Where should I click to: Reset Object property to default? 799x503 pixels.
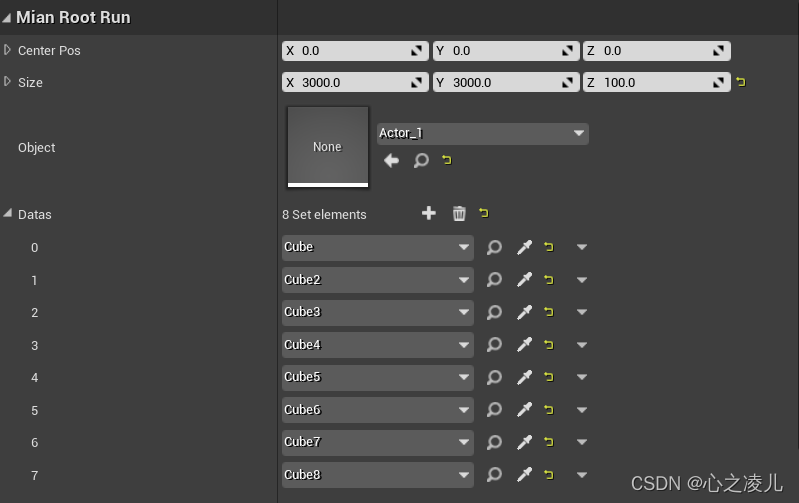pyautogui.click(x=447, y=161)
